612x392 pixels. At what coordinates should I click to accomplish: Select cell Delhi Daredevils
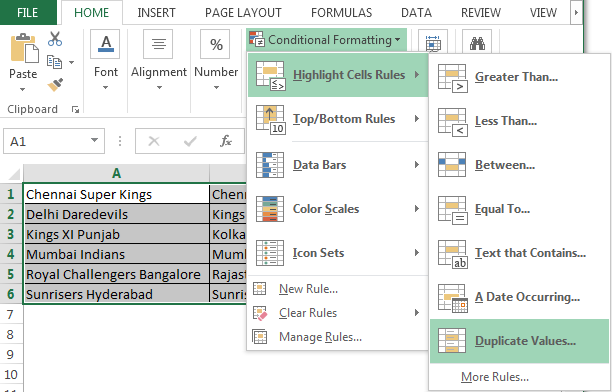pyautogui.click(x=116, y=214)
